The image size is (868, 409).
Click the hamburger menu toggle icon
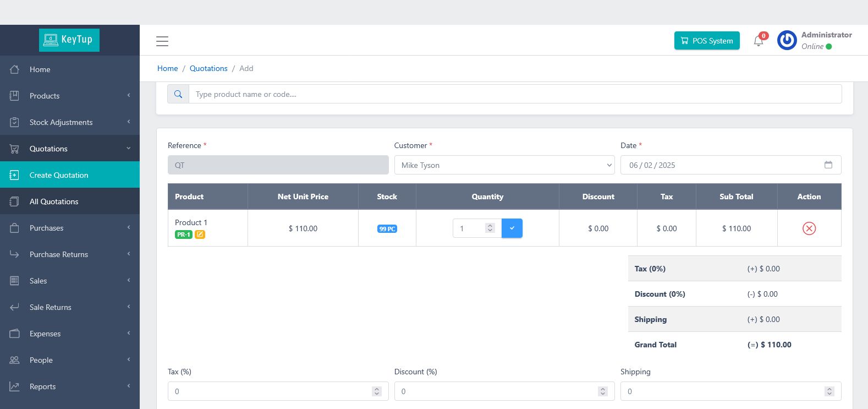(162, 41)
